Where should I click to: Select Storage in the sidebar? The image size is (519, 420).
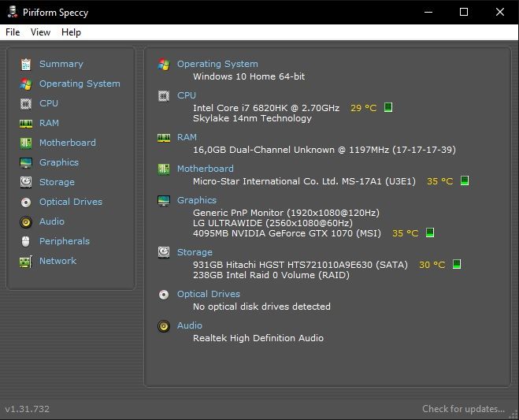coord(57,182)
